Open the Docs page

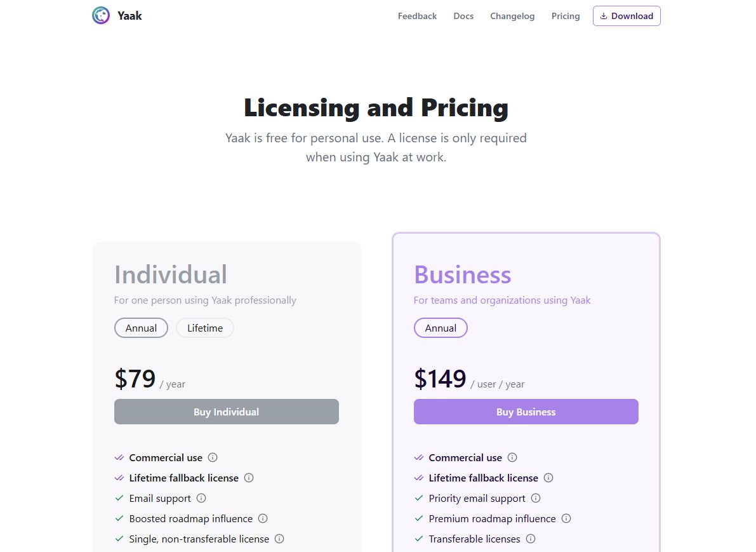[463, 16]
